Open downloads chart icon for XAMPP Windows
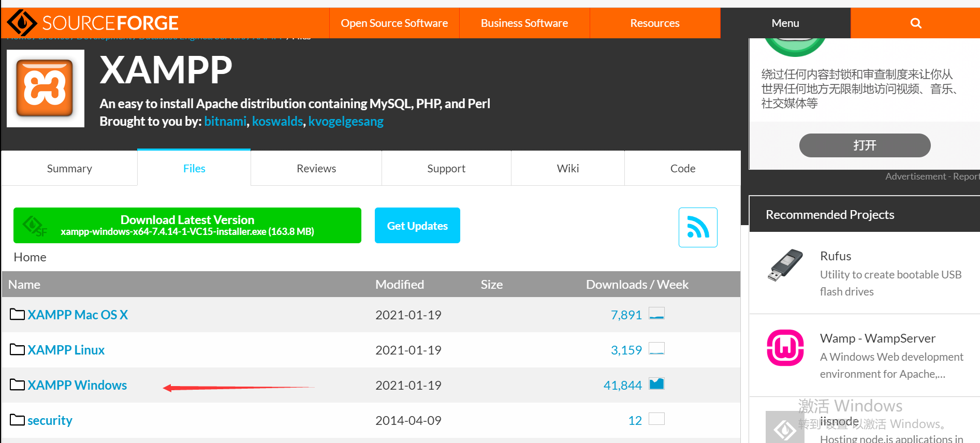The height and width of the screenshot is (443, 980). pyautogui.click(x=656, y=383)
